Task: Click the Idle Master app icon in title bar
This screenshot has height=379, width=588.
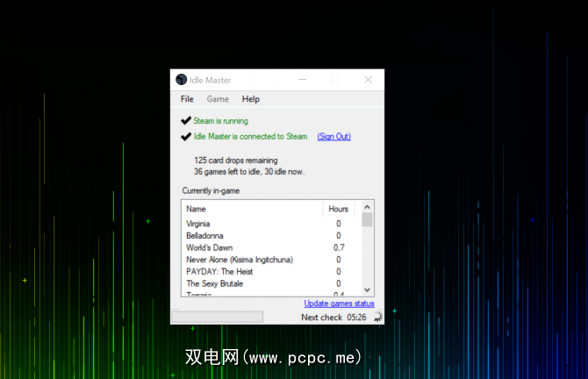Action: 181,80
